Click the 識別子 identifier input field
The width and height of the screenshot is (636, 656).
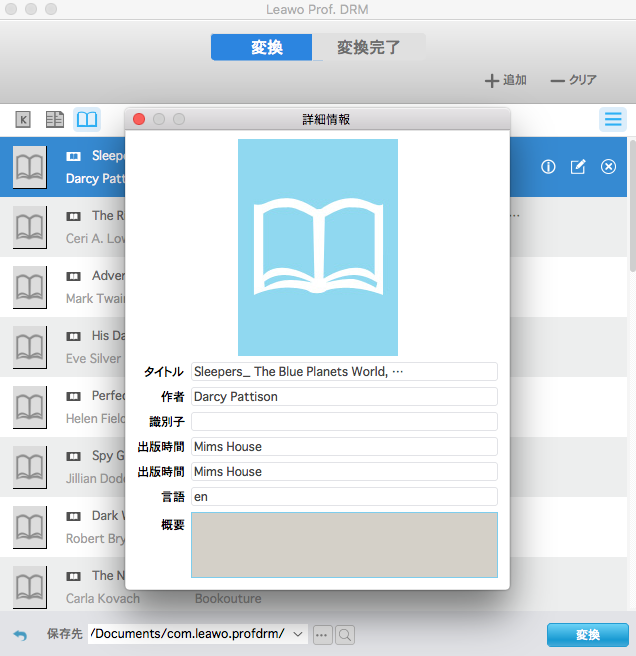tap(344, 422)
